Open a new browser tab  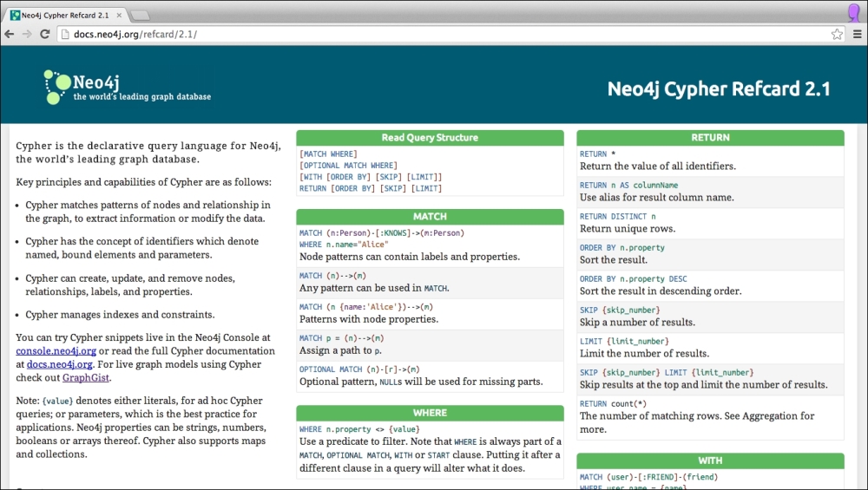coord(140,16)
